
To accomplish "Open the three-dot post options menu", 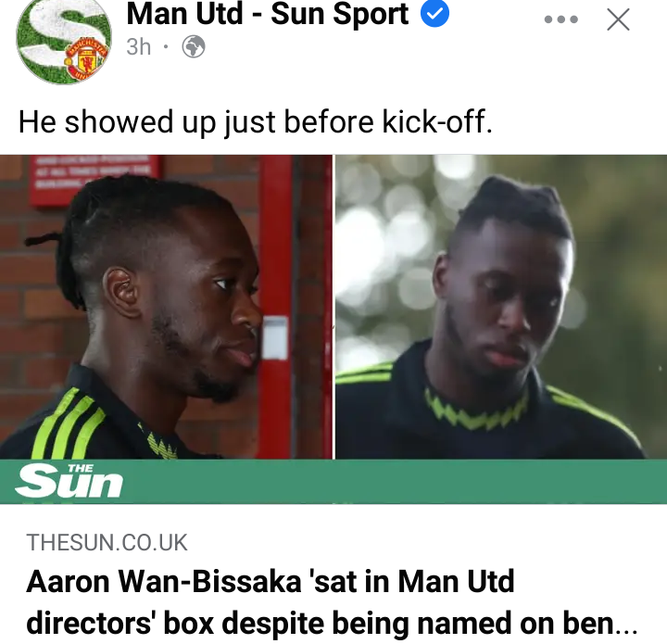I will coord(561,19).
